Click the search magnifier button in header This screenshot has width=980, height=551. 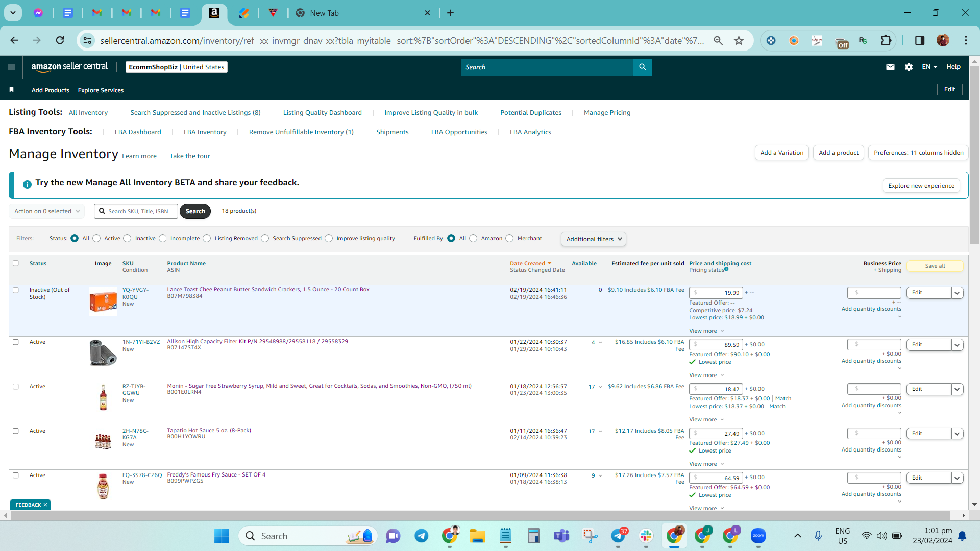(x=643, y=67)
